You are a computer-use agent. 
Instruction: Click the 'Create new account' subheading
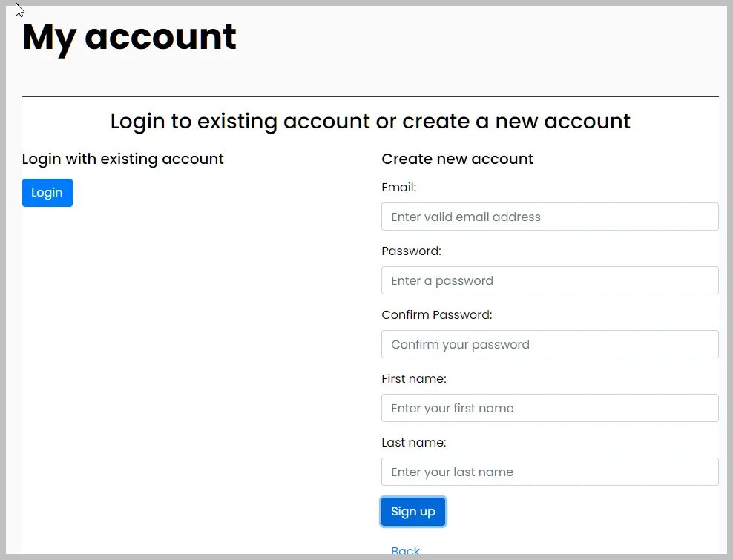pos(457,159)
